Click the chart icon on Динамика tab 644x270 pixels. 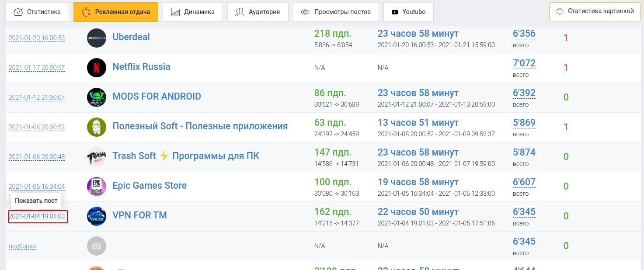pyautogui.click(x=175, y=12)
